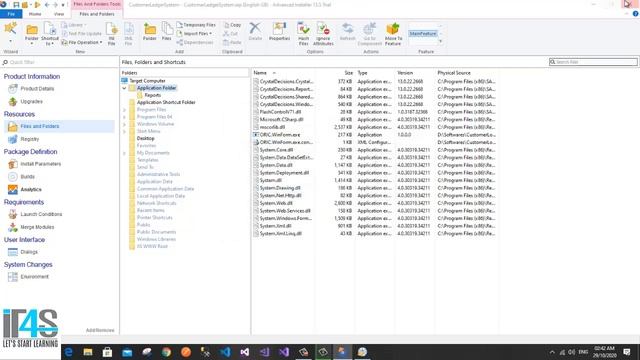Click the Add/Remove link in left panel

100,330
